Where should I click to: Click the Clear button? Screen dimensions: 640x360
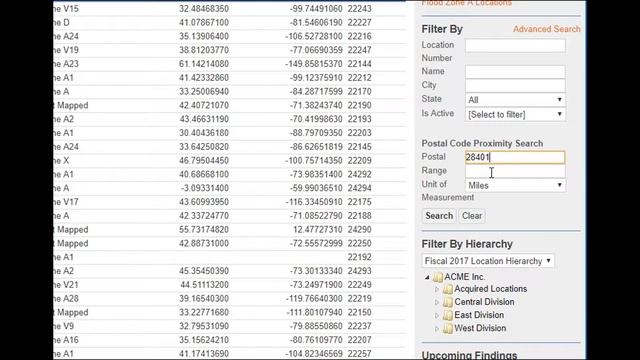click(x=472, y=216)
